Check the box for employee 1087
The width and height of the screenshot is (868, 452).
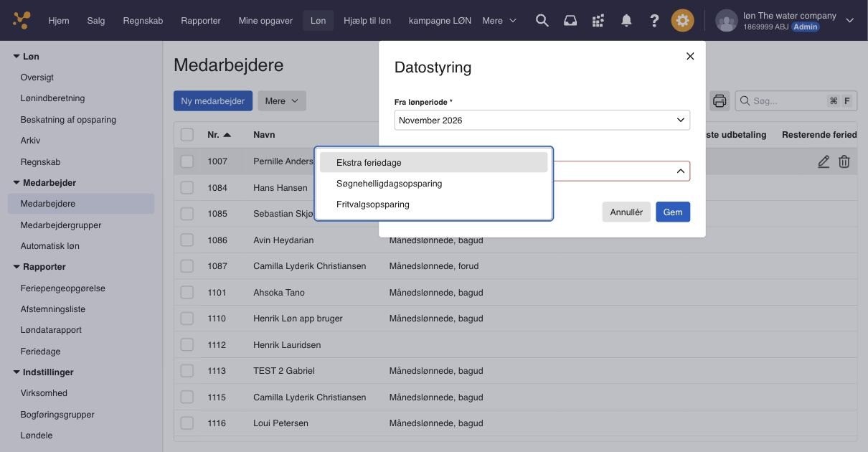pyautogui.click(x=187, y=266)
